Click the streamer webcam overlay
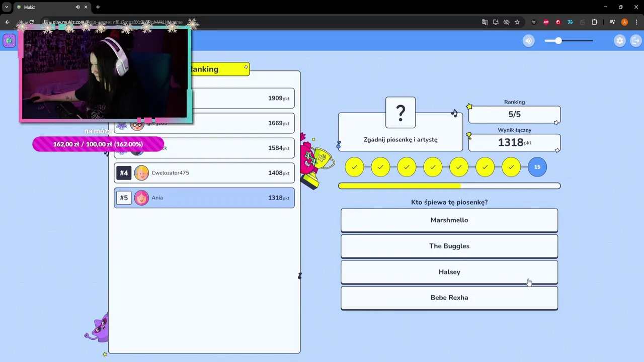The height and width of the screenshot is (362, 644). [x=105, y=75]
